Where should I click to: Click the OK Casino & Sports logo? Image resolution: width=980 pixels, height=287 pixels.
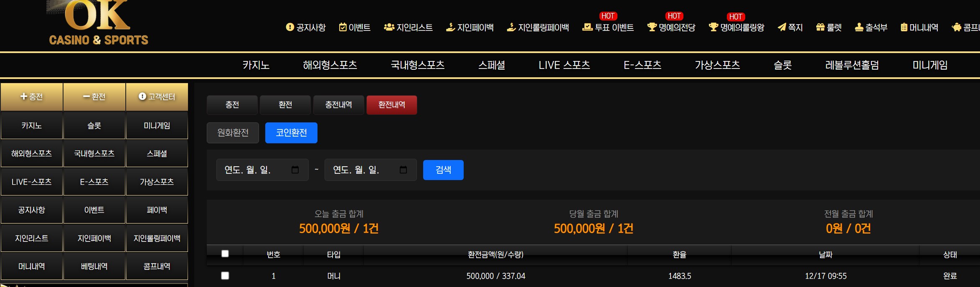pyautogui.click(x=98, y=23)
